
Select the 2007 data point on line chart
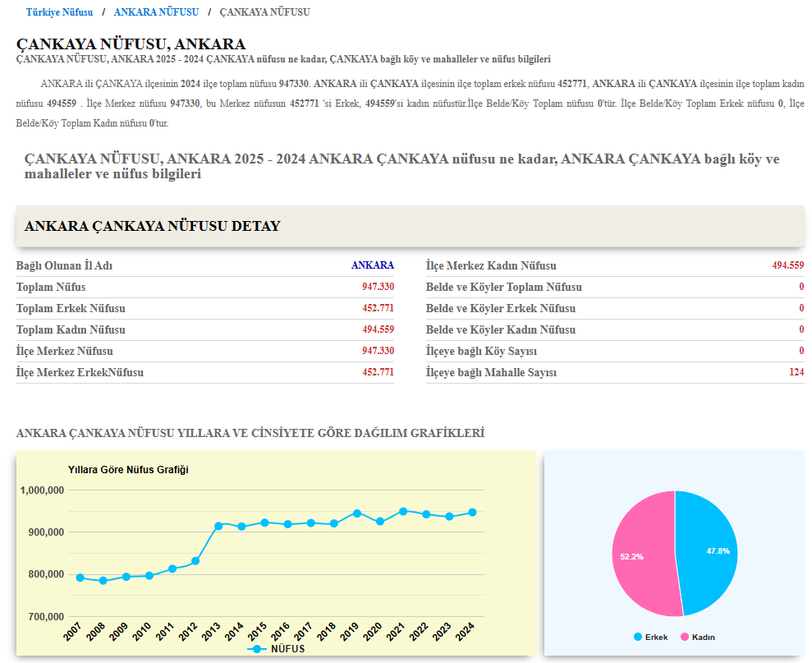click(80, 578)
